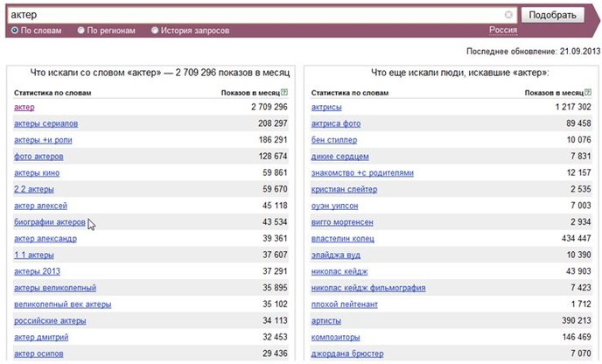This screenshot has height=364, width=602.
Task: Open the бен стиллер keyword link
Action: [334, 140]
